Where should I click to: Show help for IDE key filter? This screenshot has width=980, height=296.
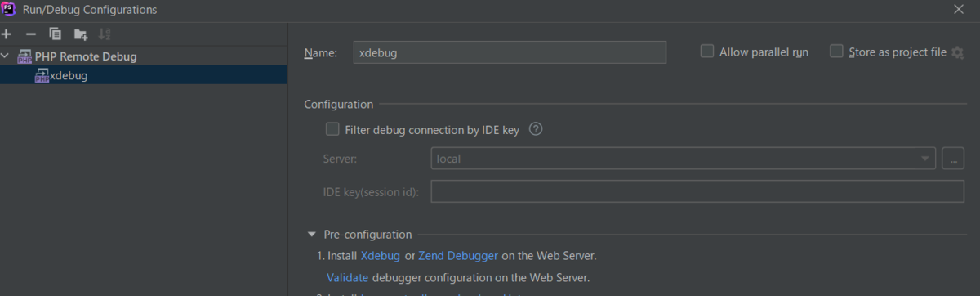(536, 129)
